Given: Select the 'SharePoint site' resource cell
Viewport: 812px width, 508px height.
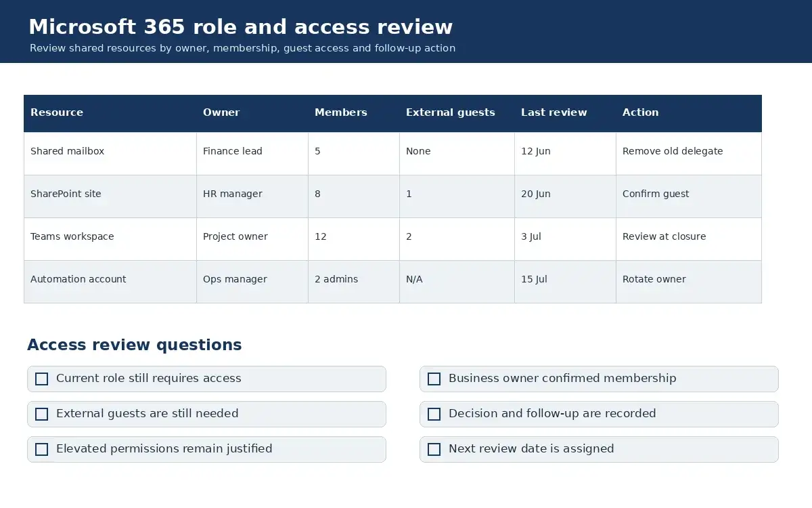Looking at the screenshot, I should tap(110, 196).
